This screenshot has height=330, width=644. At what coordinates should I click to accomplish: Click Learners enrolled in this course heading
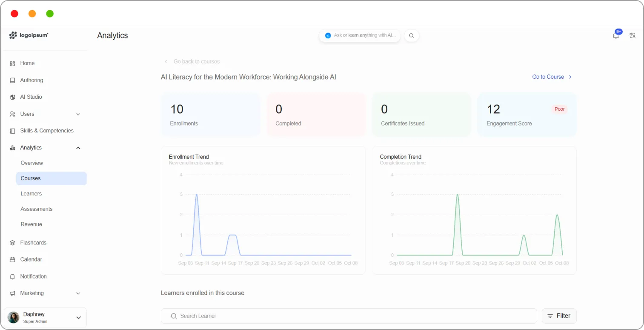coord(203,293)
